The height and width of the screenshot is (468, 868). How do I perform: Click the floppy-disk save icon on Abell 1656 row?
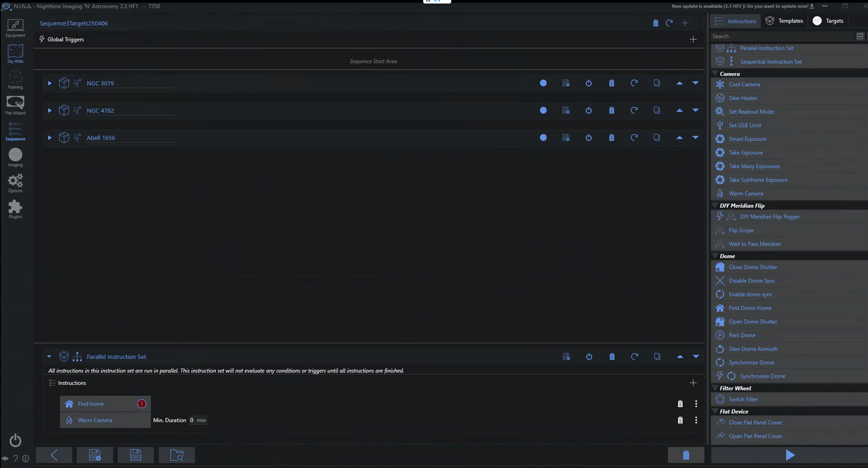(566, 137)
